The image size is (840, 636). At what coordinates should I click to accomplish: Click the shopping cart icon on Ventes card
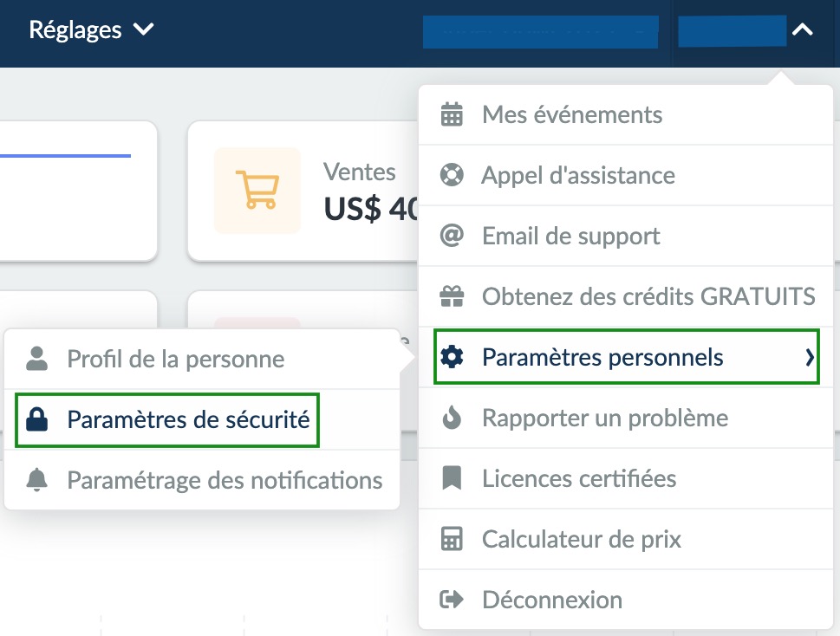click(x=257, y=190)
